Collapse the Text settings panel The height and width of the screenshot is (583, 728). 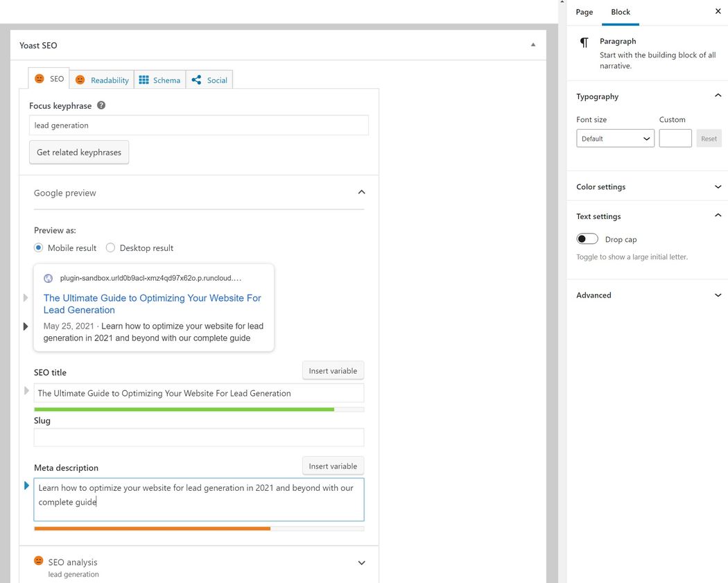(x=718, y=216)
